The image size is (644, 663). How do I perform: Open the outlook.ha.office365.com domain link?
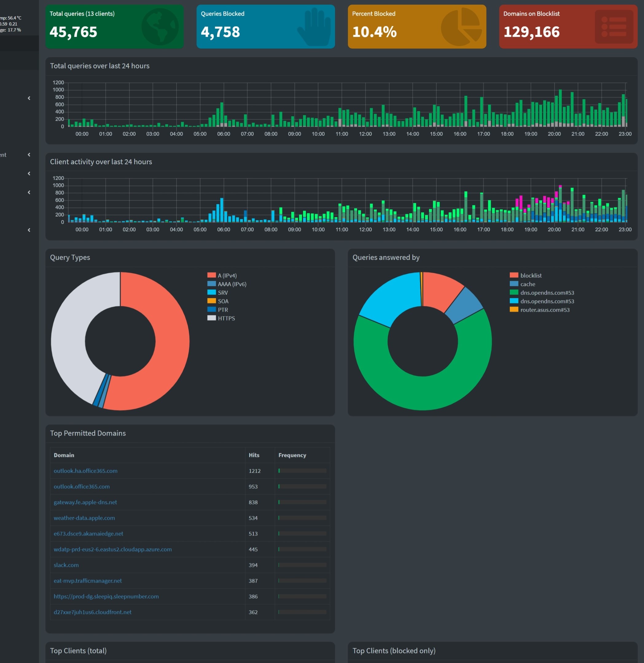(85, 471)
